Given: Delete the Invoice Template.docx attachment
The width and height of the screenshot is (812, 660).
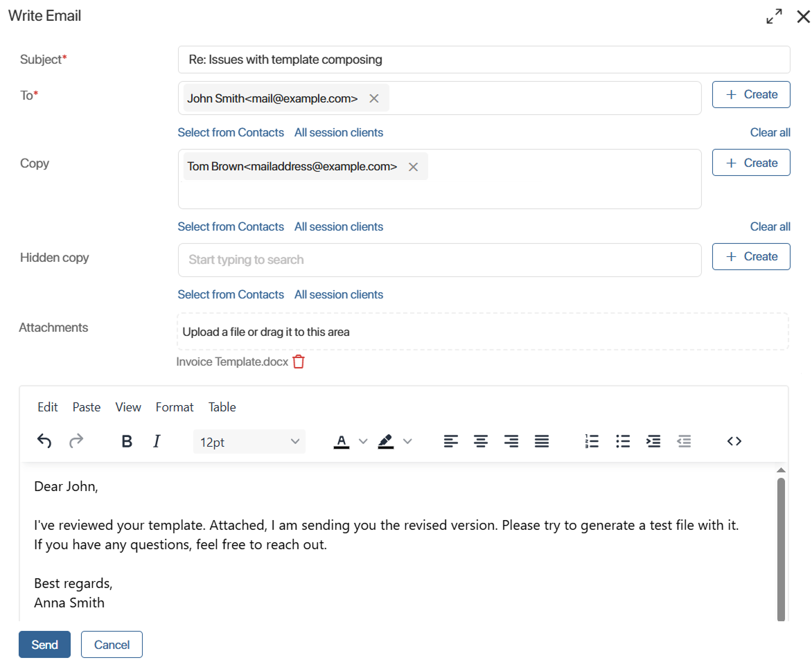Looking at the screenshot, I should [299, 362].
